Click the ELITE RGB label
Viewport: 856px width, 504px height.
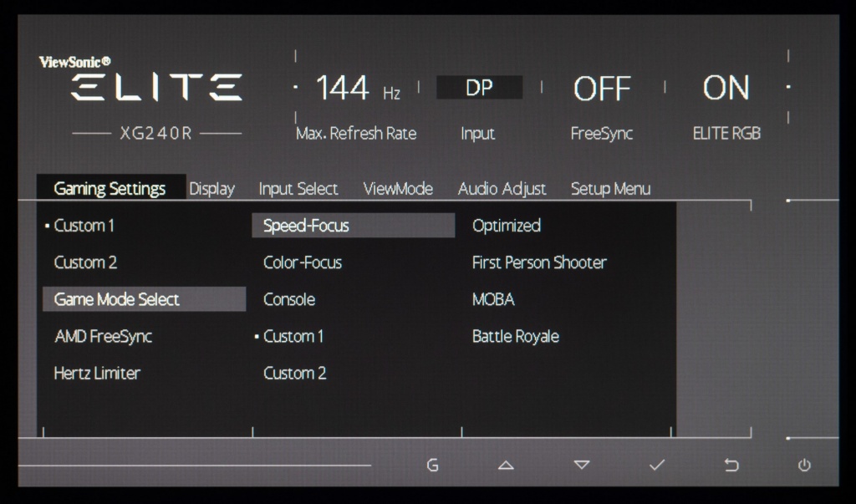point(726,134)
